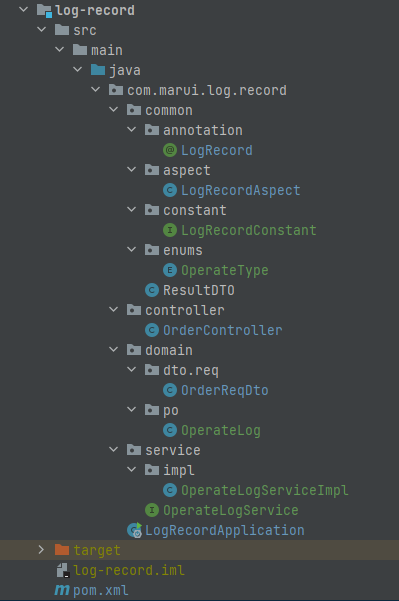Click the LogRecordConstant interface icon
This screenshot has width=399, height=601.
[x=170, y=230]
